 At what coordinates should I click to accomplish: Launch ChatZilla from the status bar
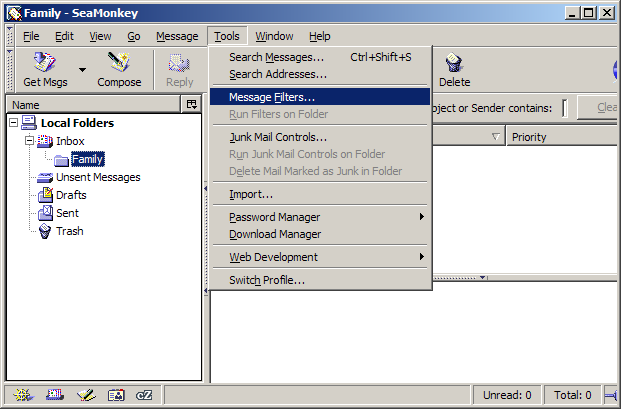pyautogui.click(x=145, y=395)
